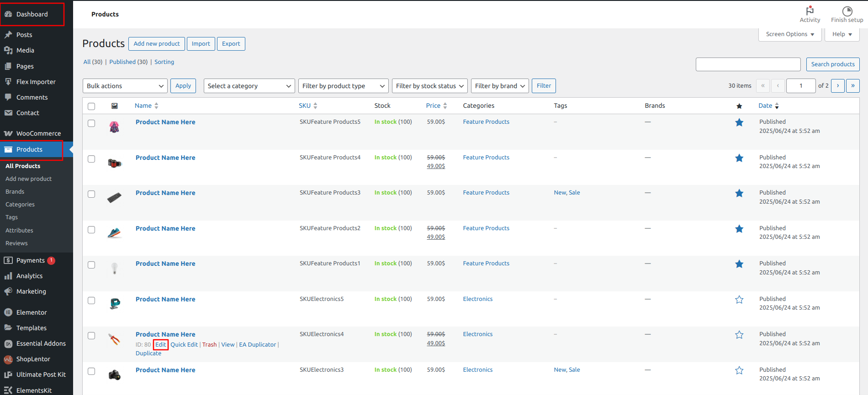Jump to last page double arrow
868x395 pixels.
point(853,86)
